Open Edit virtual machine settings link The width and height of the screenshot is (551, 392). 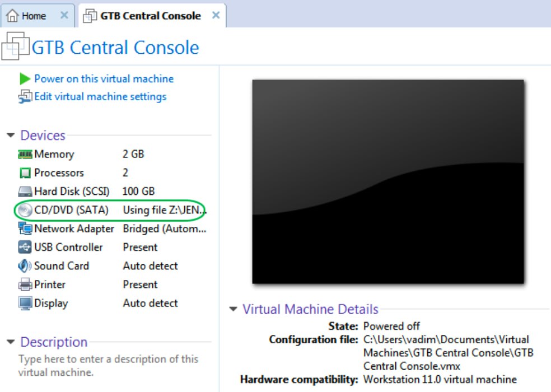click(x=100, y=97)
